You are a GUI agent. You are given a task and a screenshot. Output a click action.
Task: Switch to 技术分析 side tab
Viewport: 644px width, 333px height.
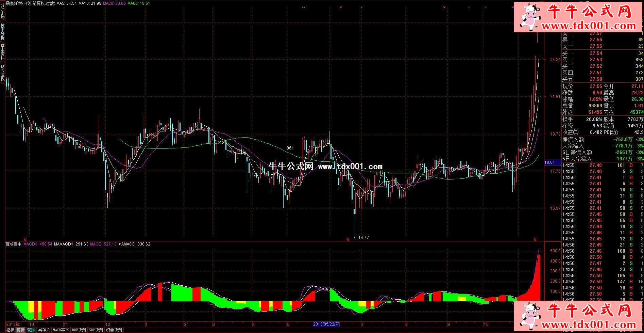pyautogui.click(x=2, y=32)
